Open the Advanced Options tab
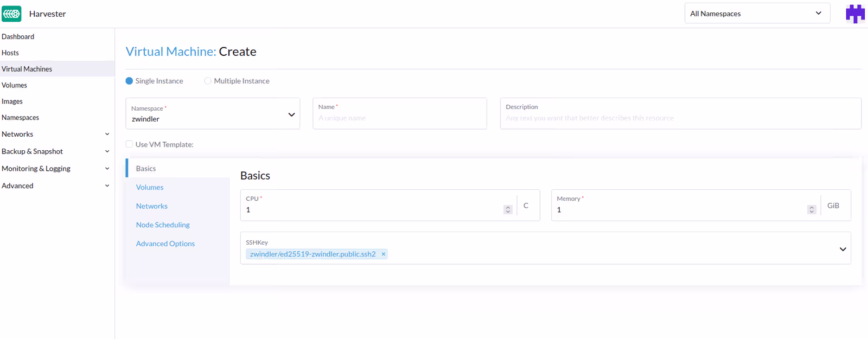 [165, 244]
